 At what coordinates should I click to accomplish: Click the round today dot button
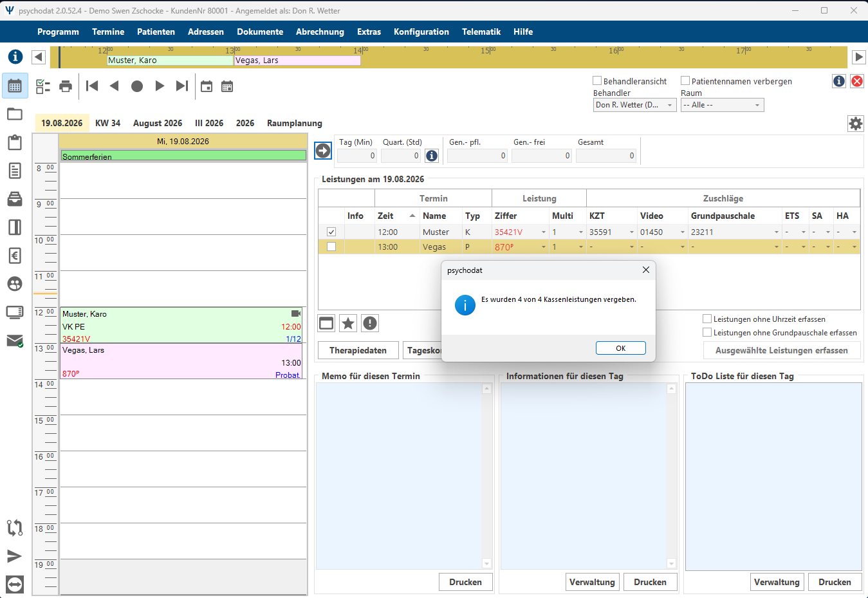[x=137, y=86]
